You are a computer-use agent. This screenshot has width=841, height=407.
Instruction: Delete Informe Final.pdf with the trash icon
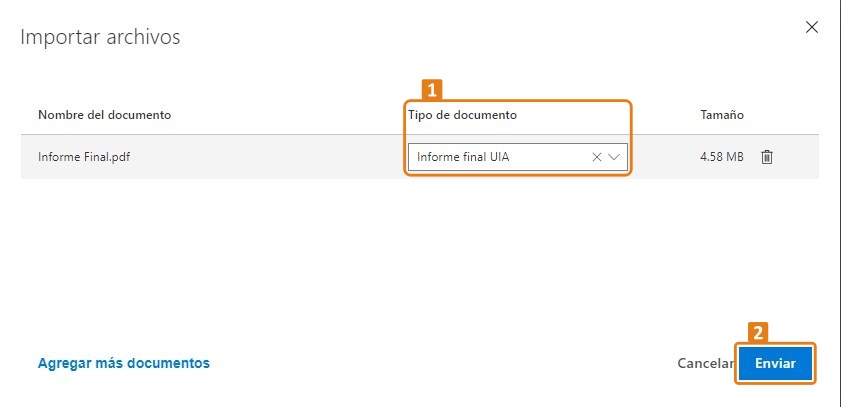click(x=767, y=157)
